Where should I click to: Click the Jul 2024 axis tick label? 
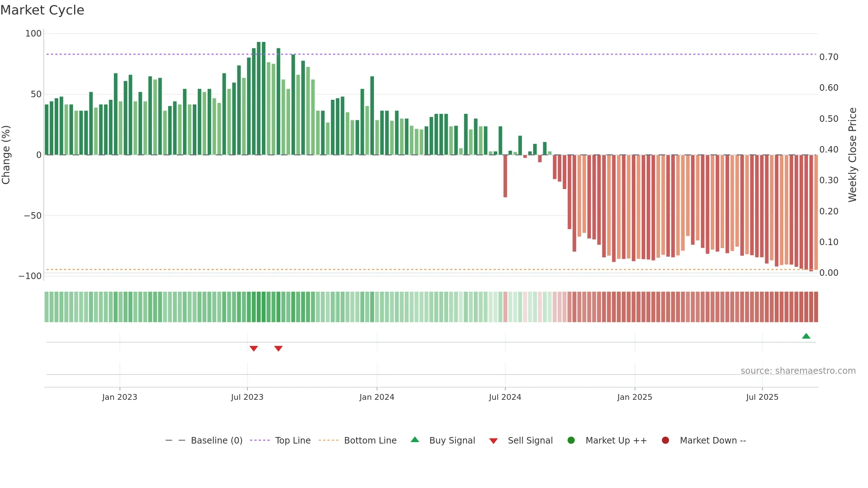coord(505,397)
